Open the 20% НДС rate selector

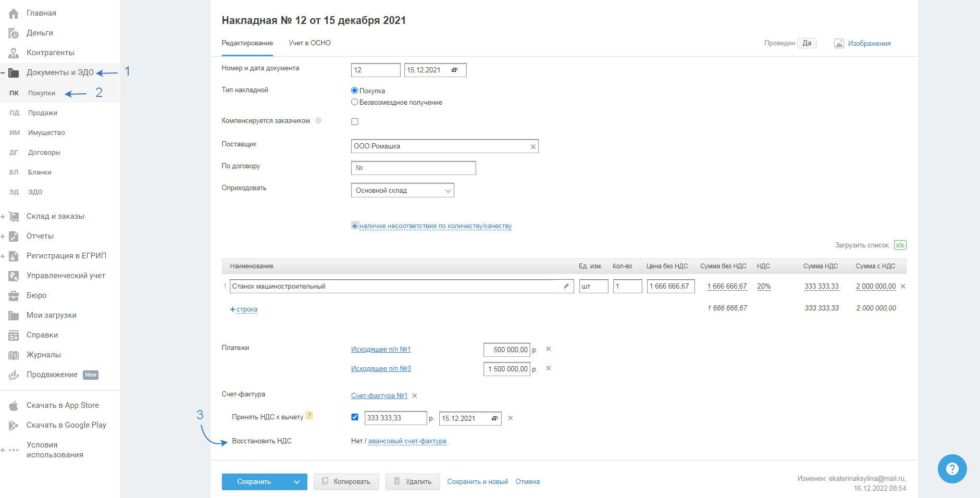tap(764, 286)
